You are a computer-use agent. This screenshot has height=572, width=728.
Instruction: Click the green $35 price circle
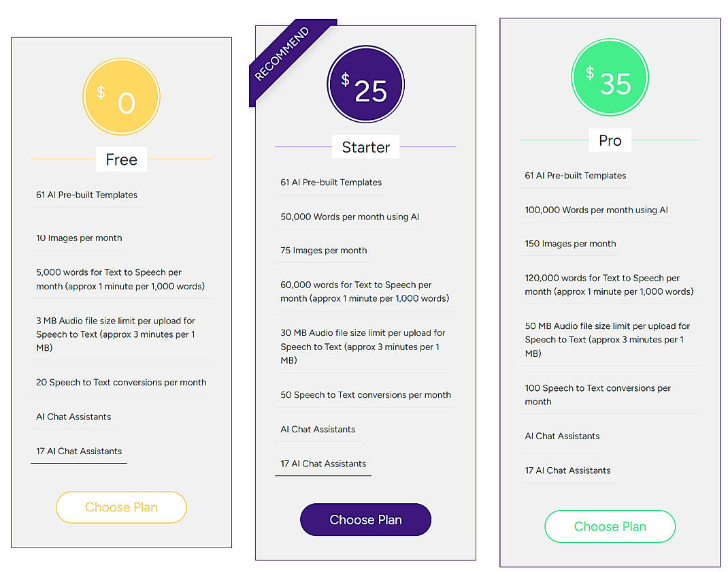610,77
